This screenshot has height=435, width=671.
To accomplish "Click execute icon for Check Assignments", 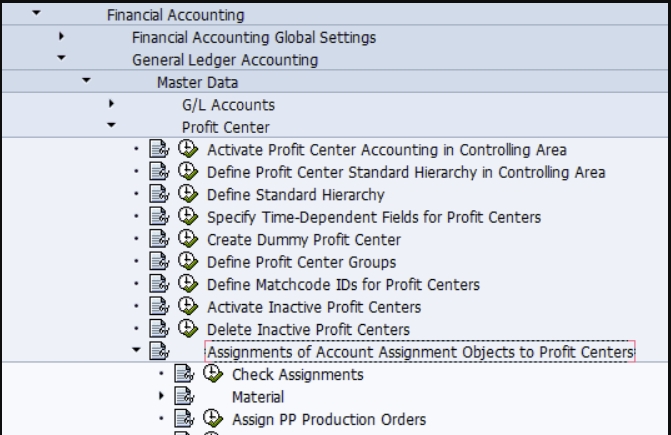I will (212, 374).
